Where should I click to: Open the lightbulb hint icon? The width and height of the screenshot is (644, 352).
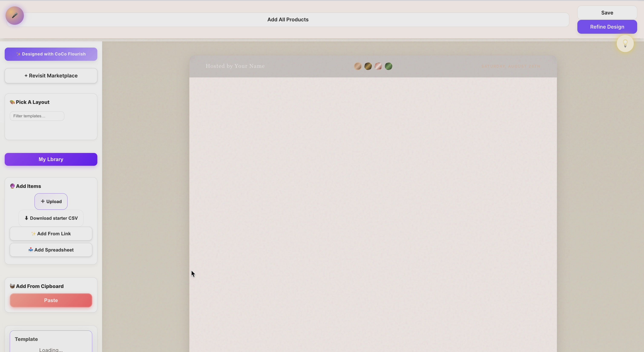[625, 44]
